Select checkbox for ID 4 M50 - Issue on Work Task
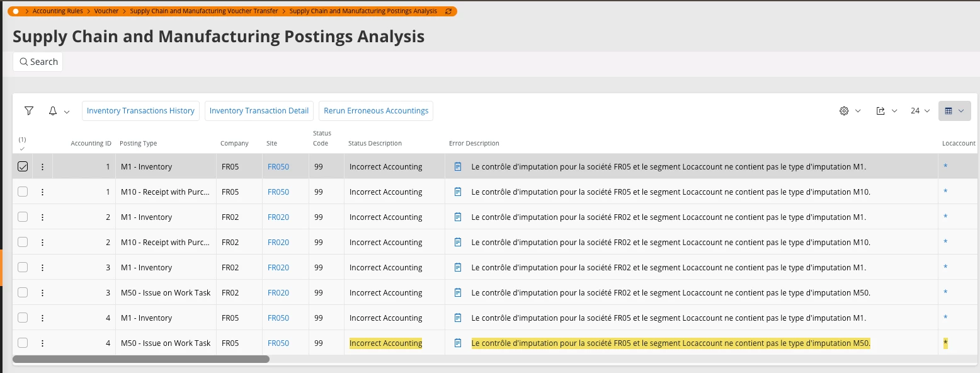The height and width of the screenshot is (373, 980). [23, 343]
